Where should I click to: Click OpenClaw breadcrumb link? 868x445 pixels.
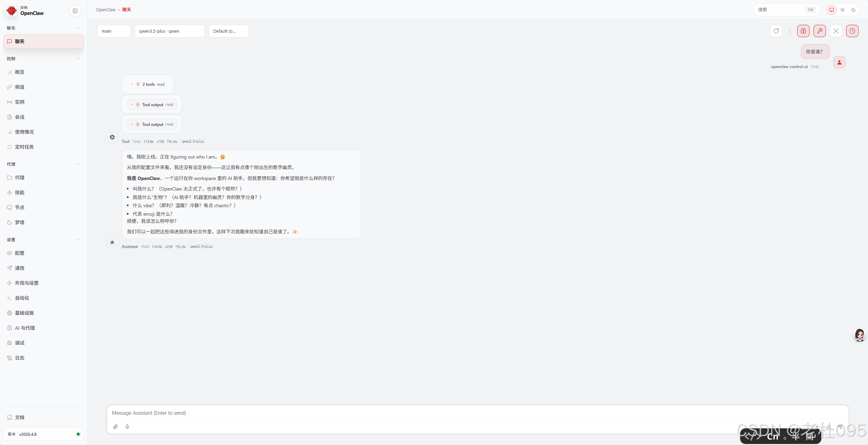(105, 10)
